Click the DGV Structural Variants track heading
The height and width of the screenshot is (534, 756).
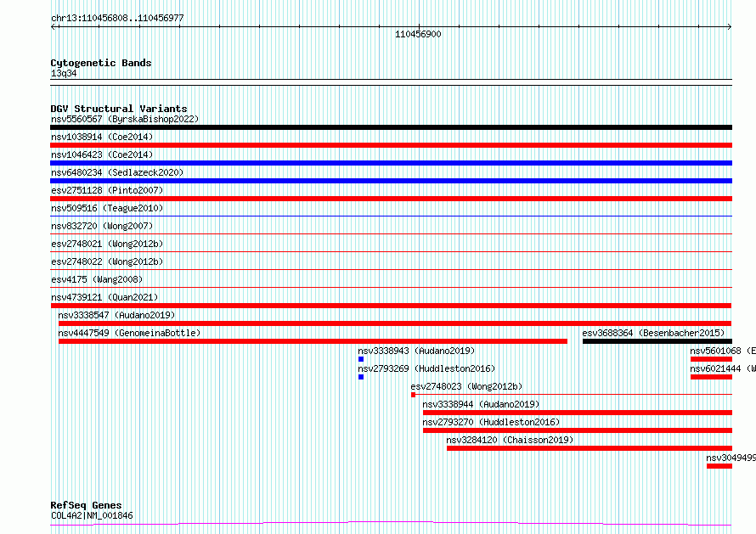pyautogui.click(x=119, y=109)
